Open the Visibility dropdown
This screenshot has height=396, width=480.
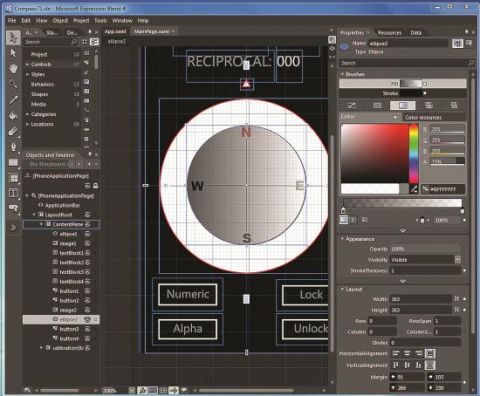click(458, 260)
